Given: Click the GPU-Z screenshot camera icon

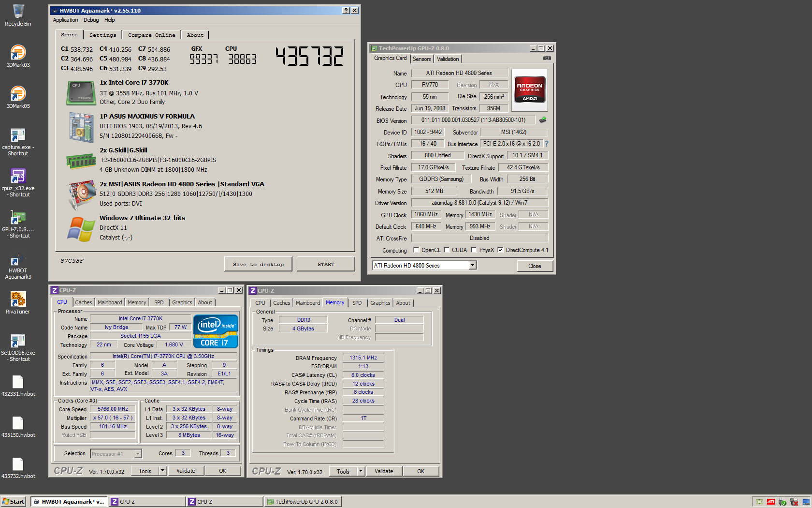Looking at the screenshot, I should coord(547,58).
